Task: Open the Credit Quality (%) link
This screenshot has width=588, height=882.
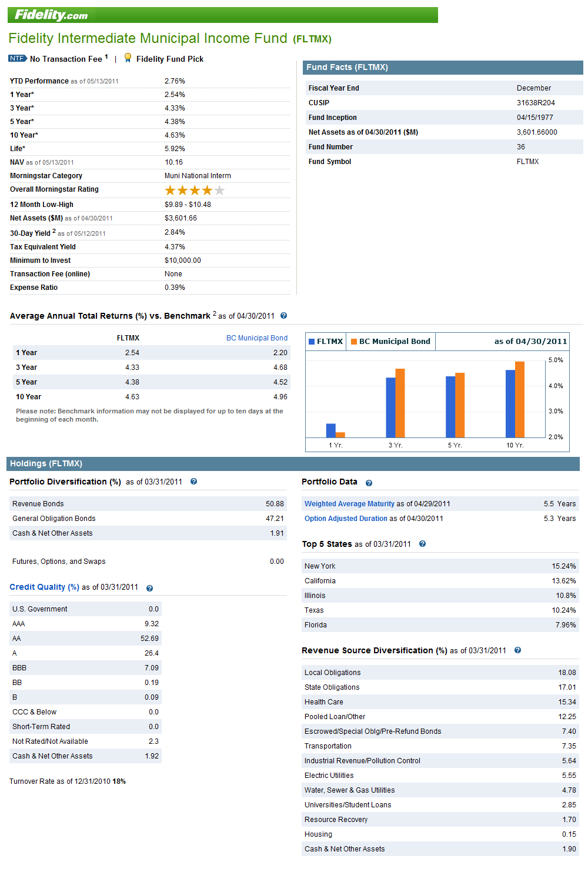Action: pyautogui.click(x=45, y=587)
